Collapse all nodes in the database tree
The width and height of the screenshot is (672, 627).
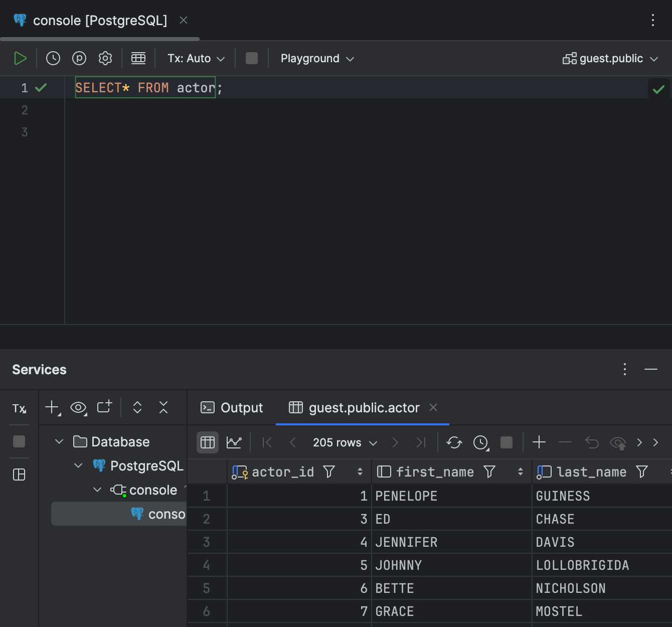tap(163, 407)
